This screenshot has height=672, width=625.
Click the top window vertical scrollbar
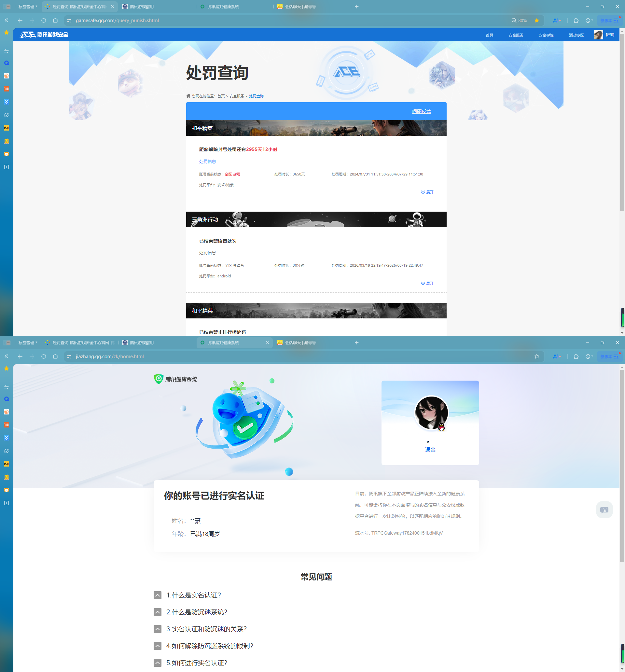tap(622, 122)
